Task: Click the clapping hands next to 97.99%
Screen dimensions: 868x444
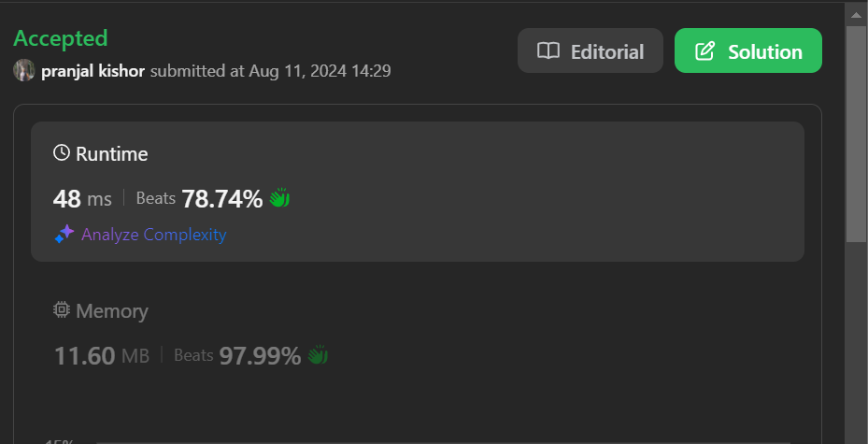Action: [319, 355]
